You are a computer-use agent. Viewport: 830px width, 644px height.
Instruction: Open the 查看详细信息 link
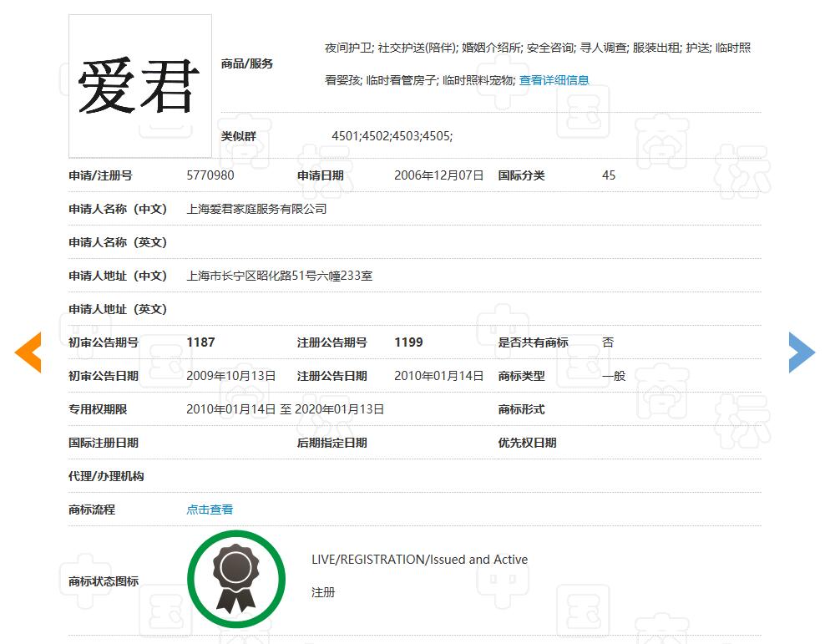[554, 80]
